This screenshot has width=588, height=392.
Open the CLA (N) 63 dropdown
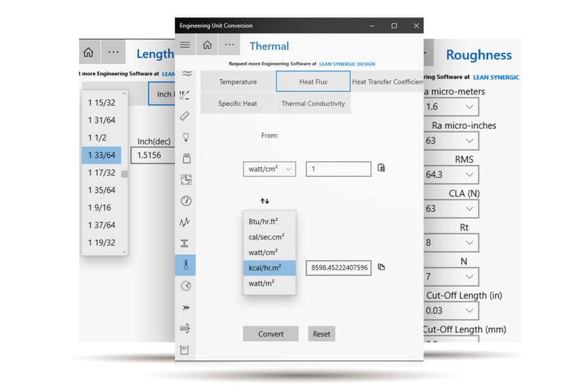tap(451, 208)
